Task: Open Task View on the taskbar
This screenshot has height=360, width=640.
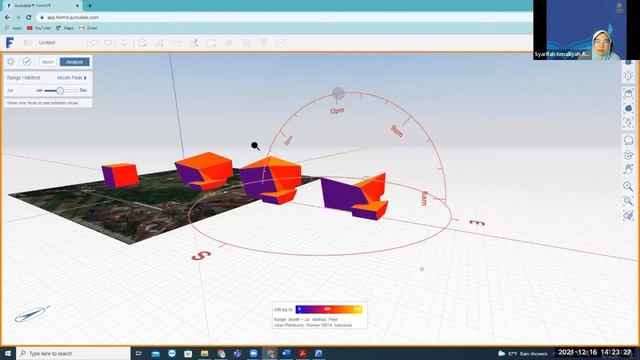Action: [139, 353]
